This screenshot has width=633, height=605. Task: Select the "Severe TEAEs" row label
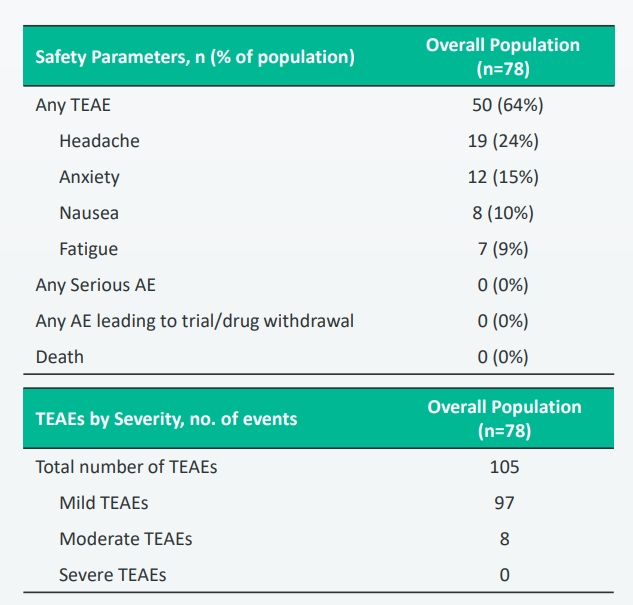pos(112,575)
